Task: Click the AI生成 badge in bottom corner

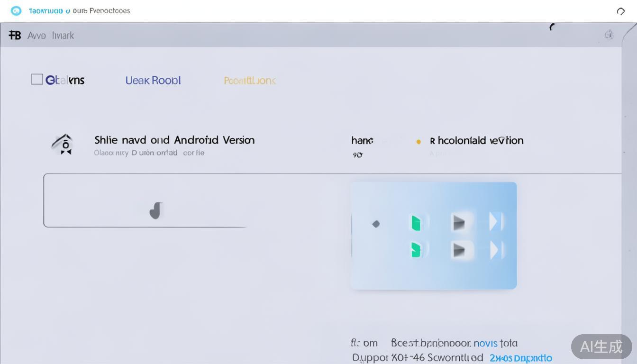Action: tap(601, 346)
